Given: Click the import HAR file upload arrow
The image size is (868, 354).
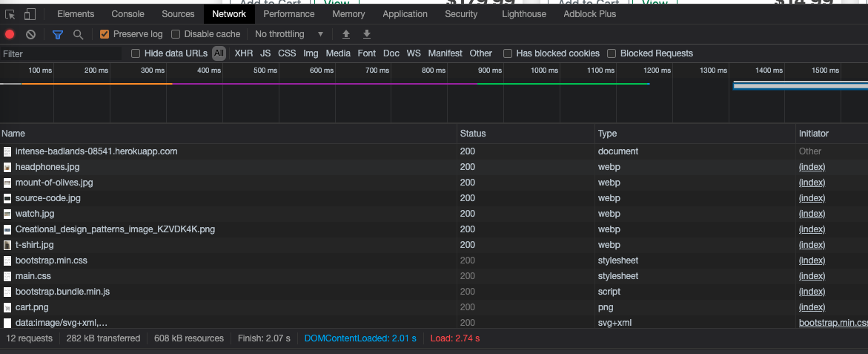Looking at the screenshot, I should point(345,34).
